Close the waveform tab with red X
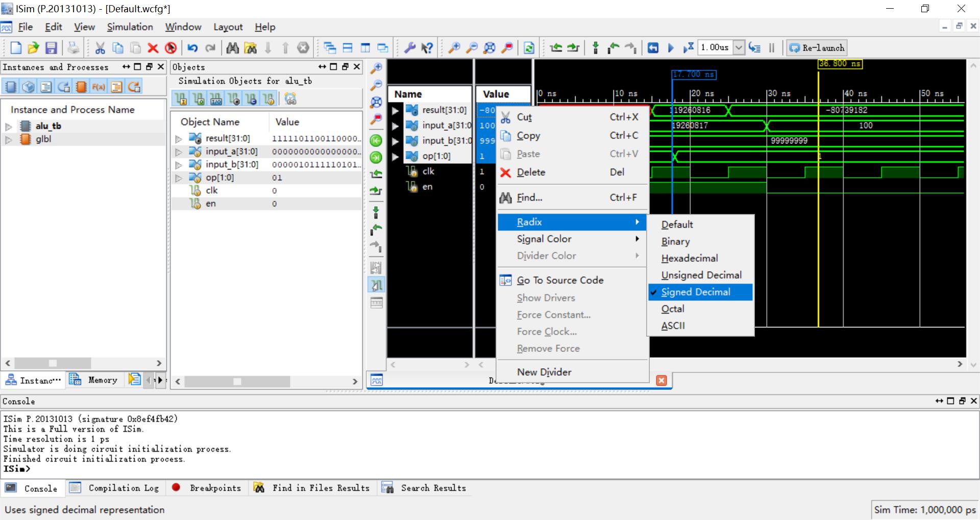Screen dimensions: 980x520 point(661,381)
